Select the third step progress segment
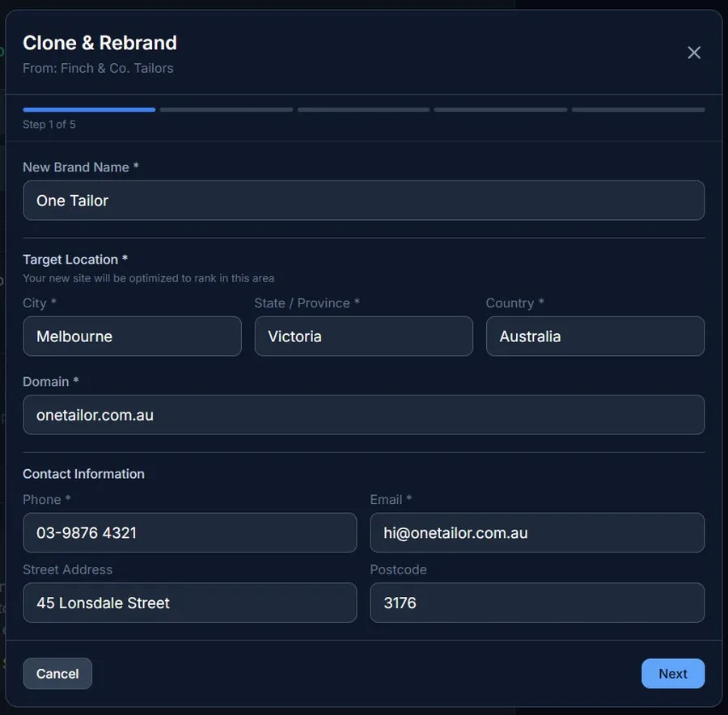This screenshot has width=728, height=715. (x=363, y=109)
